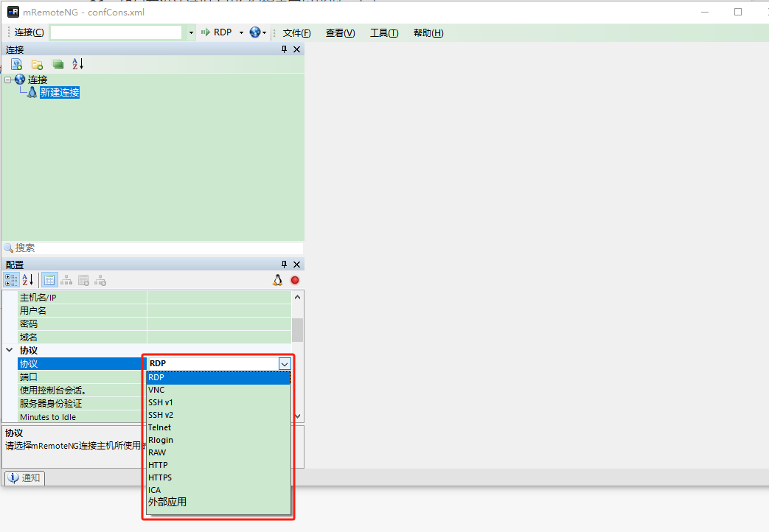The height and width of the screenshot is (532, 769).
Task: Select HTTPS in the protocol list
Action: coord(219,477)
